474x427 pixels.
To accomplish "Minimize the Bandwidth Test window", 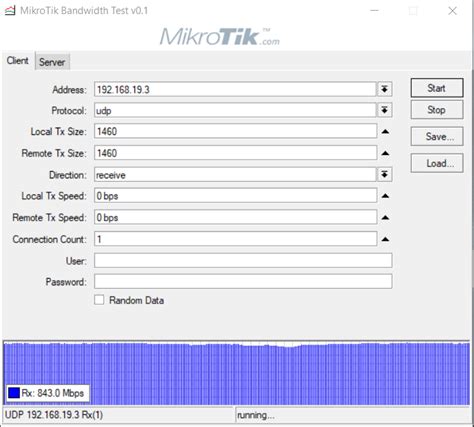I will point(374,11).
